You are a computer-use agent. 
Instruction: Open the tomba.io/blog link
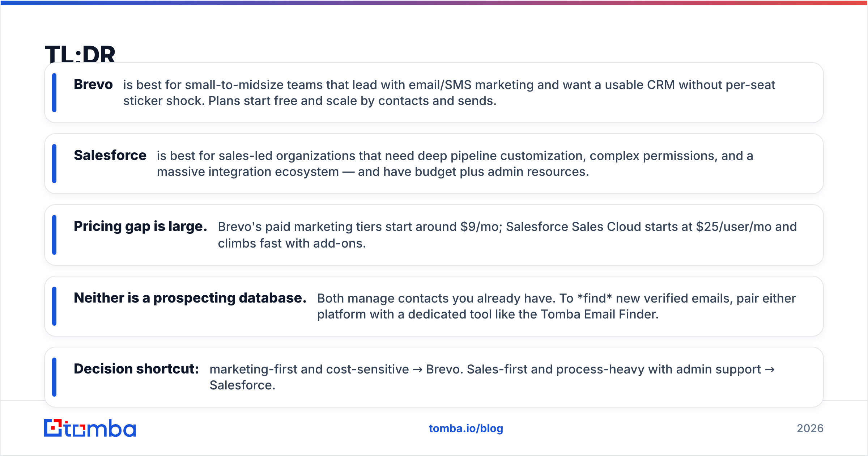(x=466, y=428)
